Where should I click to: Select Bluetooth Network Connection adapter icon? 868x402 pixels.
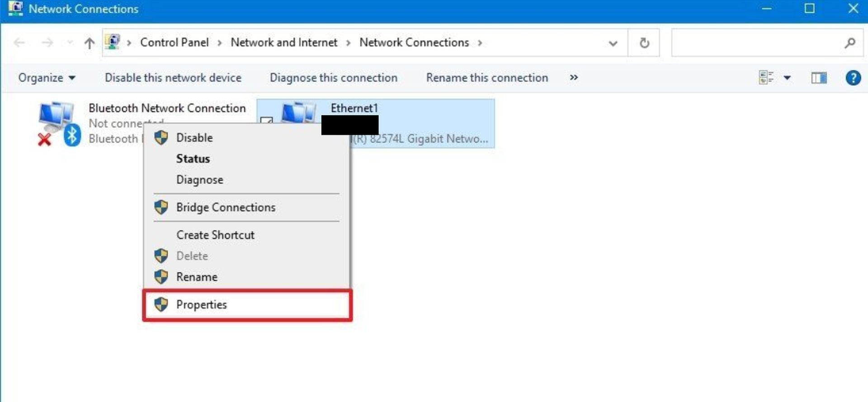click(59, 123)
